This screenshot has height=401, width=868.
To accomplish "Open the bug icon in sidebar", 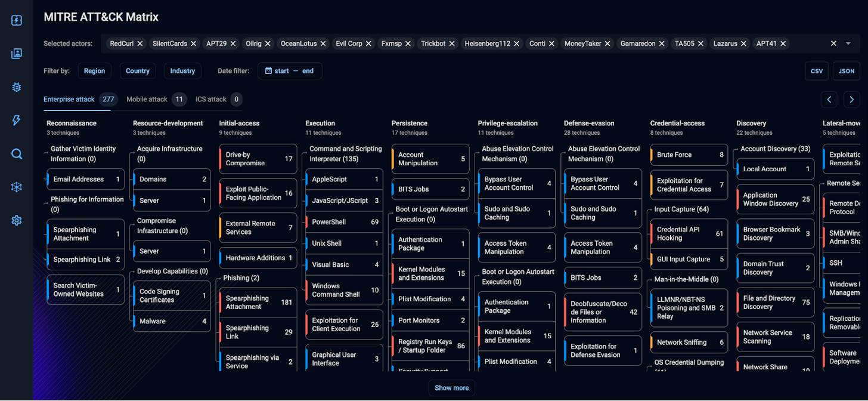I will click(17, 87).
